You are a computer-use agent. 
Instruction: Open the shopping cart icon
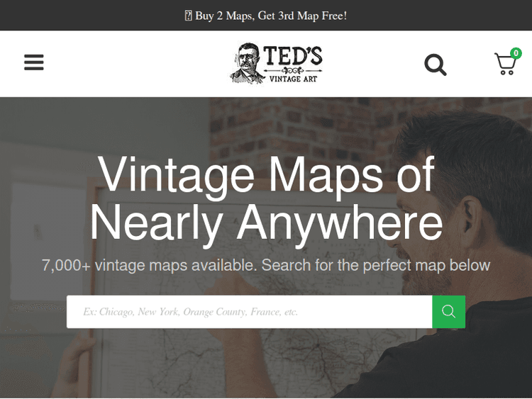tap(506, 64)
